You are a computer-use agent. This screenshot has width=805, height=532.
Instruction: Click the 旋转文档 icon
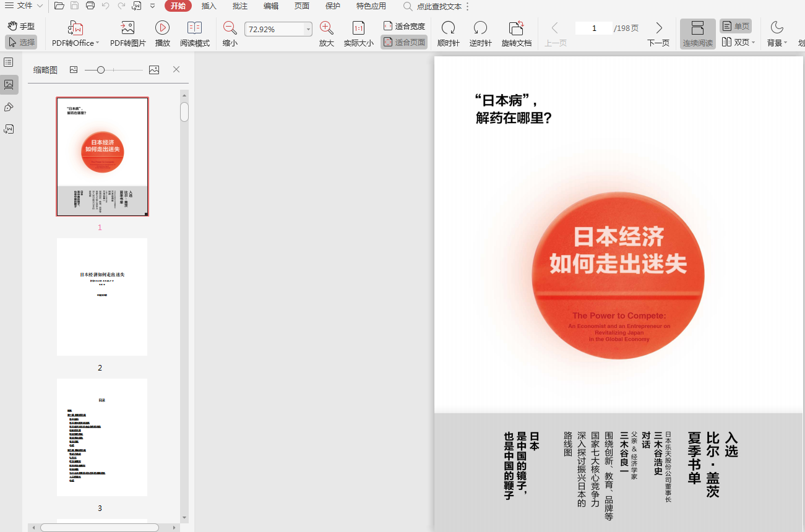coord(516,28)
